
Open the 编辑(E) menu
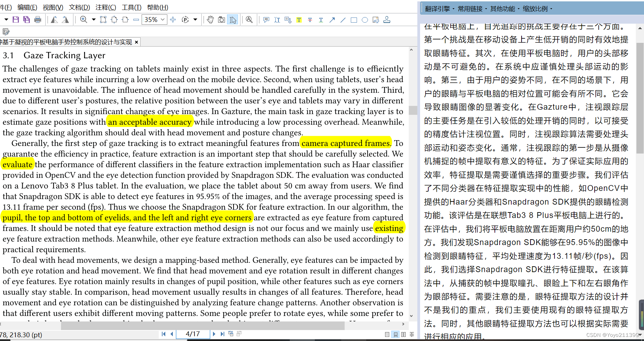point(27,8)
